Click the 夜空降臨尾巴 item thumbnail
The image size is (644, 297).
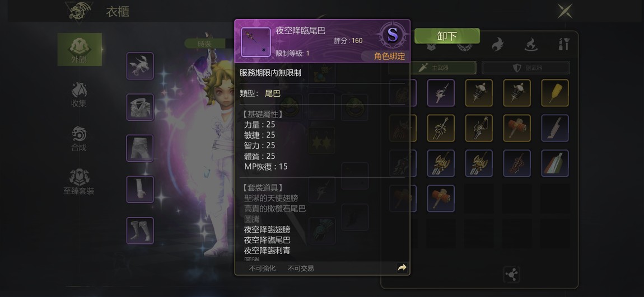click(255, 43)
